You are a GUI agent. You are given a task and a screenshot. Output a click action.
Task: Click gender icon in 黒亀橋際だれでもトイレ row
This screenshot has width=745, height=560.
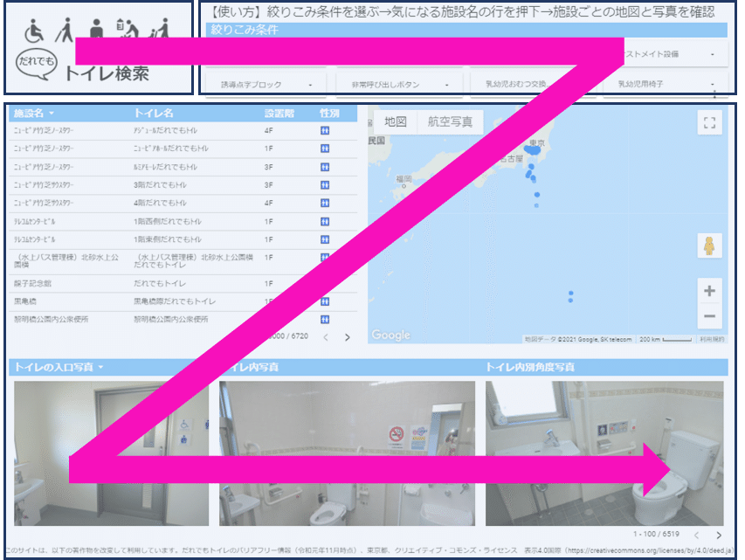[325, 301]
